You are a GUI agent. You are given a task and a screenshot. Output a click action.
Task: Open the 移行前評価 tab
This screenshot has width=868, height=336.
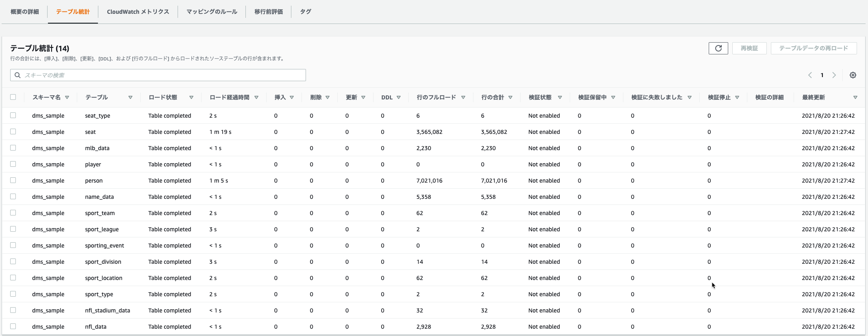pyautogui.click(x=269, y=12)
